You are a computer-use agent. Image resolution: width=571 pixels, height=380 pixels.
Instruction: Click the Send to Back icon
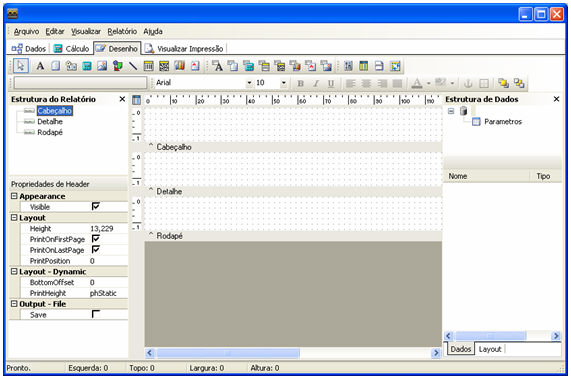click(x=519, y=83)
